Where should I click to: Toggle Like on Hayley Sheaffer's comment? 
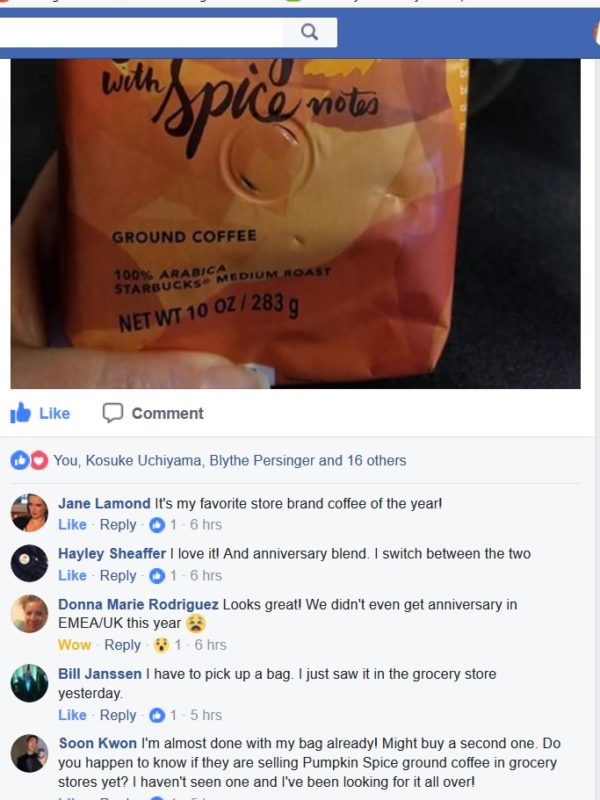click(x=72, y=576)
